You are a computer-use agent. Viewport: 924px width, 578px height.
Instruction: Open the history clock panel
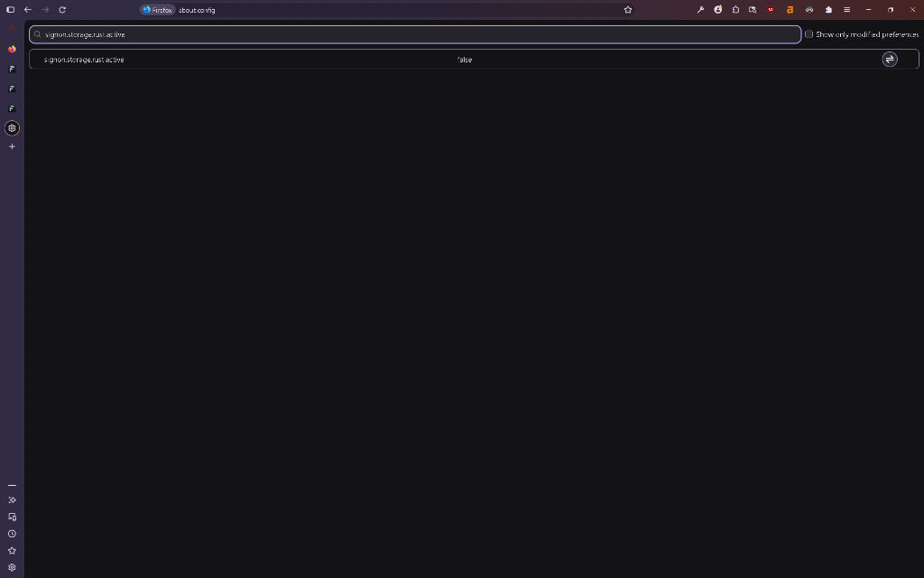click(12, 534)
